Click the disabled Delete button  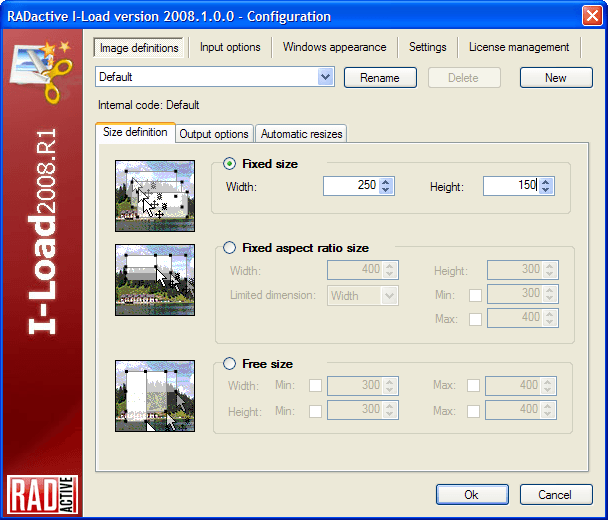click(x=464, y=78)
